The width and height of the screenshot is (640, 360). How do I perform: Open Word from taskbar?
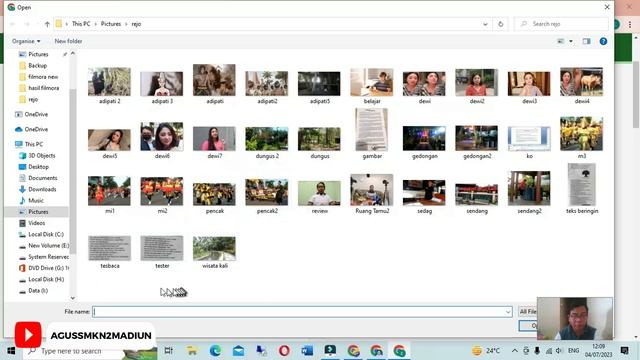coord(307,351)
